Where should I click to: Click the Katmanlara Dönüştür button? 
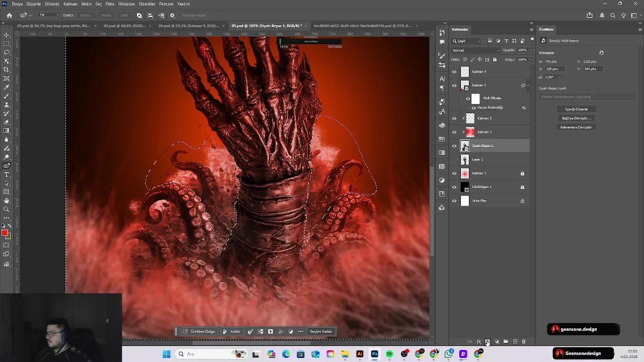pyautogui.click(x=576, y=127)
